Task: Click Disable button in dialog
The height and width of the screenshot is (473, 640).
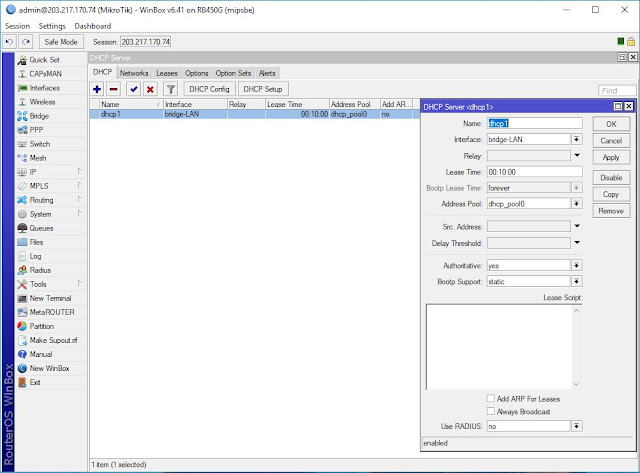Action: 611,178
